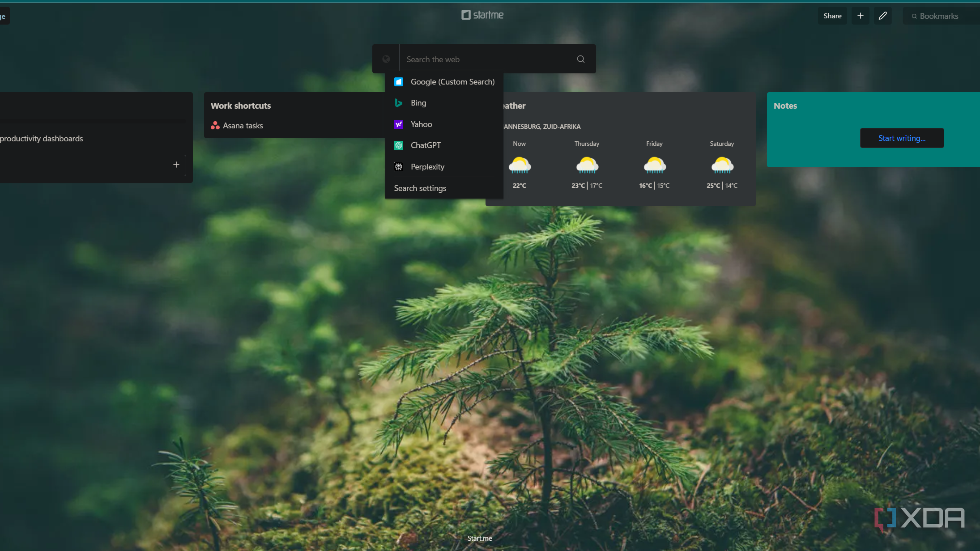Click the Yahoo logo icon

click(399, 124)
